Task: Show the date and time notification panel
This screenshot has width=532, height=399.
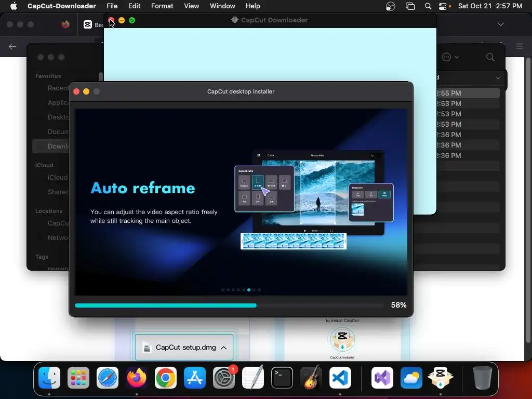Action: pyautogui.click(x=490, y=6)
